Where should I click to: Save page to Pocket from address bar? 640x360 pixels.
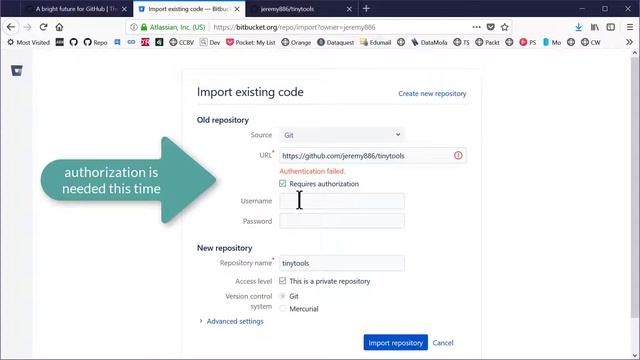pyautogui.click(x=491, y=27)
